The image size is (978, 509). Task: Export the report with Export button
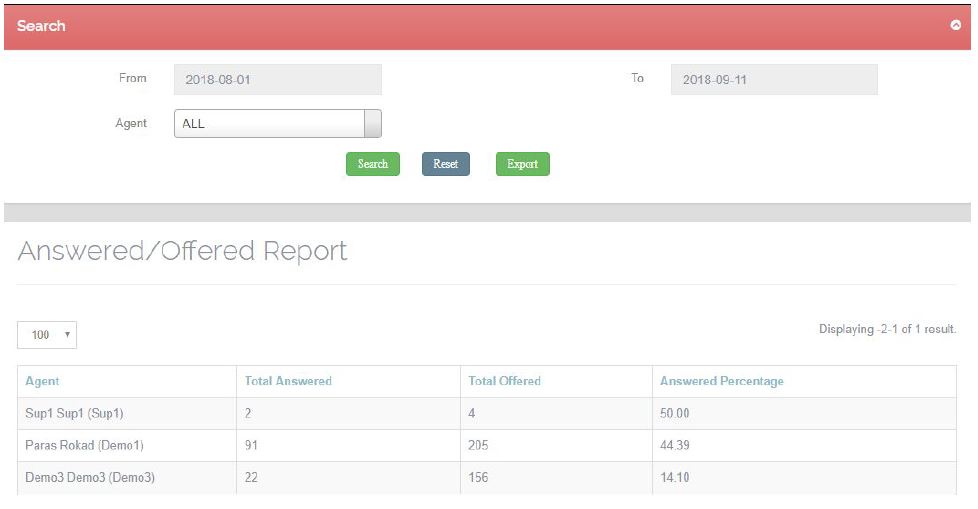522,164
